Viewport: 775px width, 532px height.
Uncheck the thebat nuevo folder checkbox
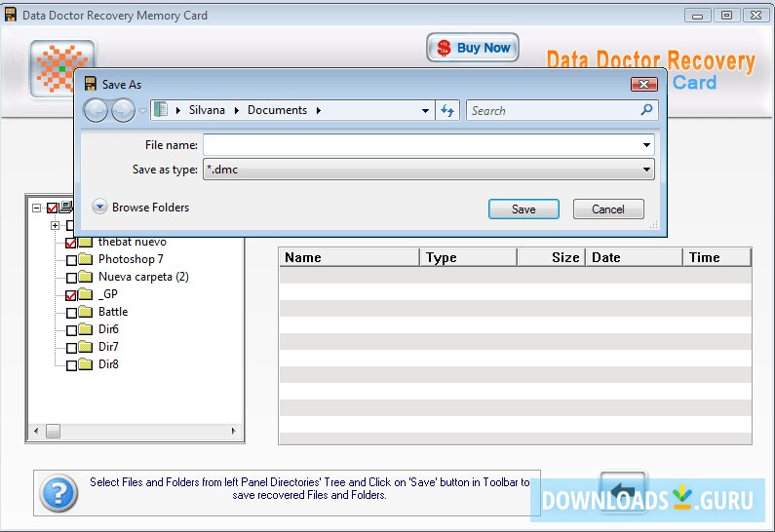pos(71,243)
